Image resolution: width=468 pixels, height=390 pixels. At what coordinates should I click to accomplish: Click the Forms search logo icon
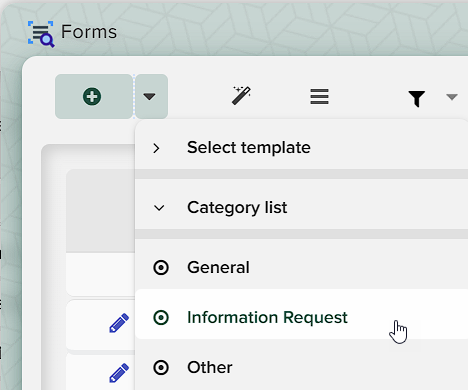(x=41, y=34)
